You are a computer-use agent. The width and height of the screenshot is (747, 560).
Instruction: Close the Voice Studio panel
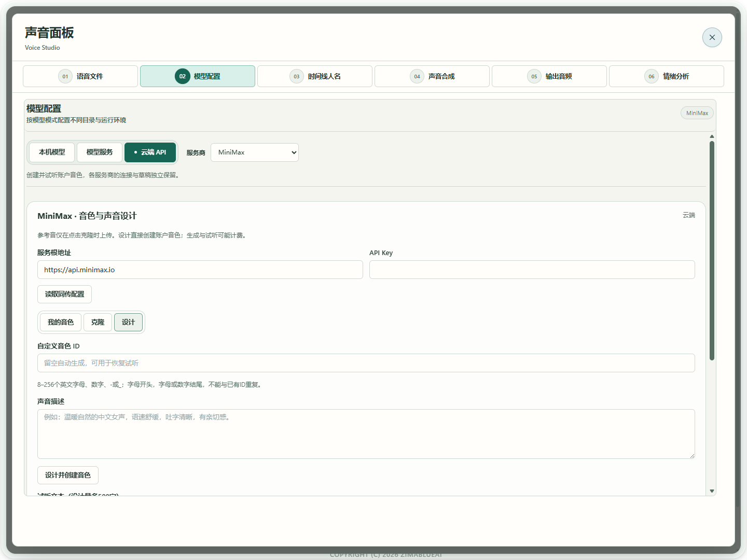click(712, 37)
